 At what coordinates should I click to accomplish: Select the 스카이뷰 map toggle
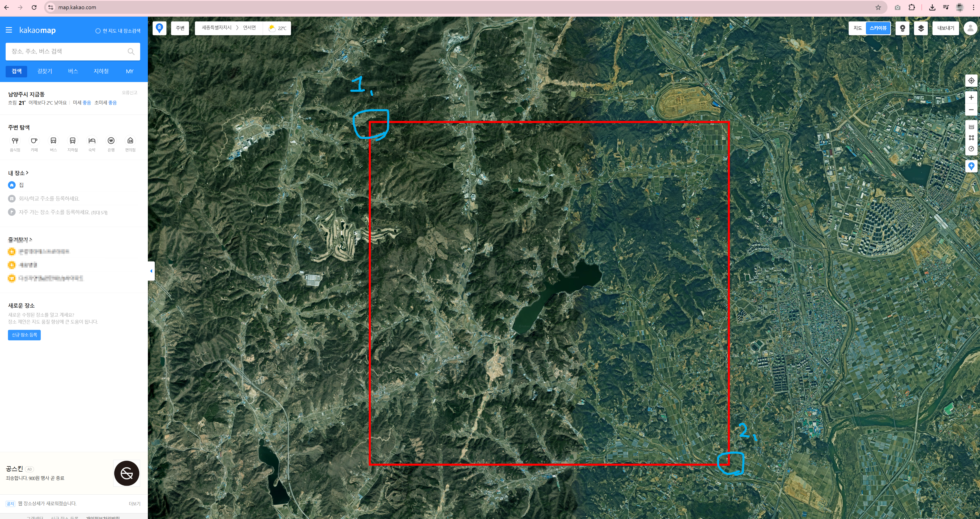[x=878, y=28]
